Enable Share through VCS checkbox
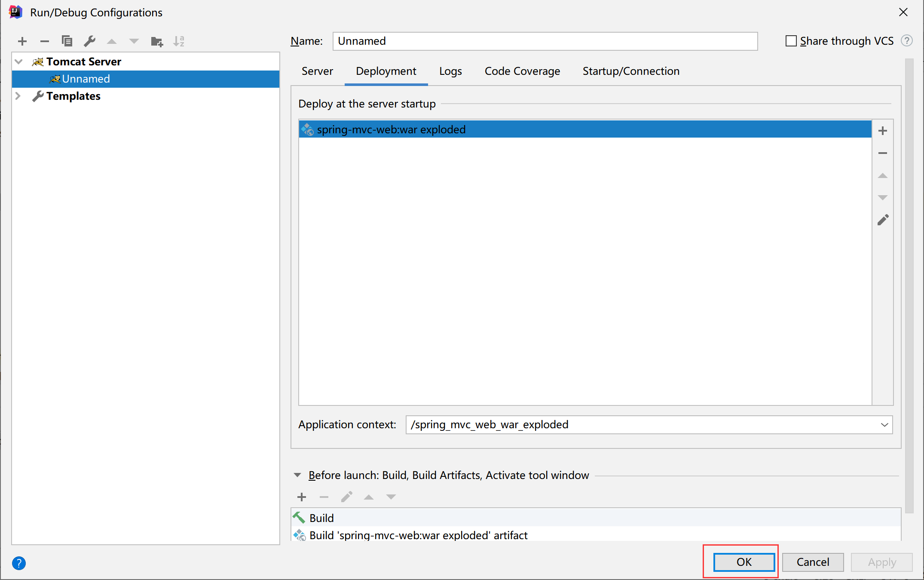Viewport: 924px width, 580px height. [791, 41]
